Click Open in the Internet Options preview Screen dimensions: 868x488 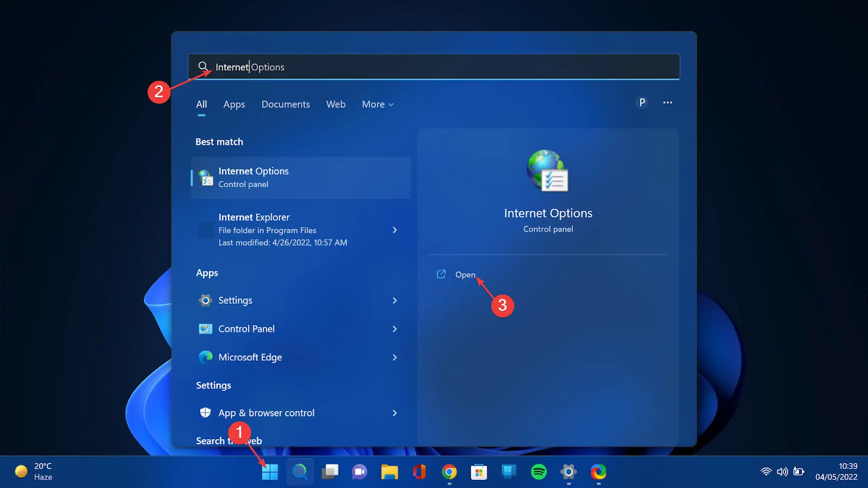[465, 275]
